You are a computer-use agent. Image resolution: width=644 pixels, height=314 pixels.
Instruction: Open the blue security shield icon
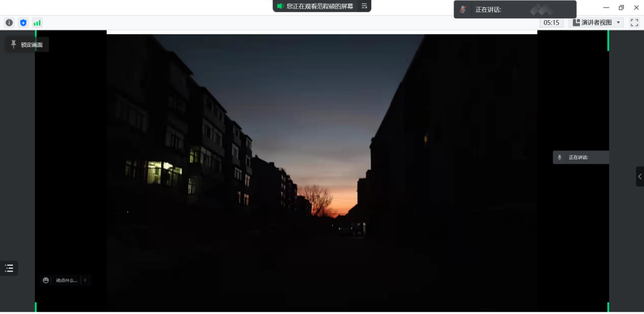[x=23, y=23]
